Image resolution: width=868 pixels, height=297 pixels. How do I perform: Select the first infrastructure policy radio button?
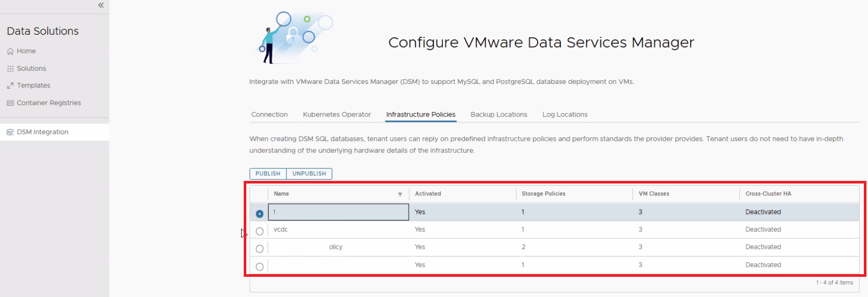[x=260, y=214]
